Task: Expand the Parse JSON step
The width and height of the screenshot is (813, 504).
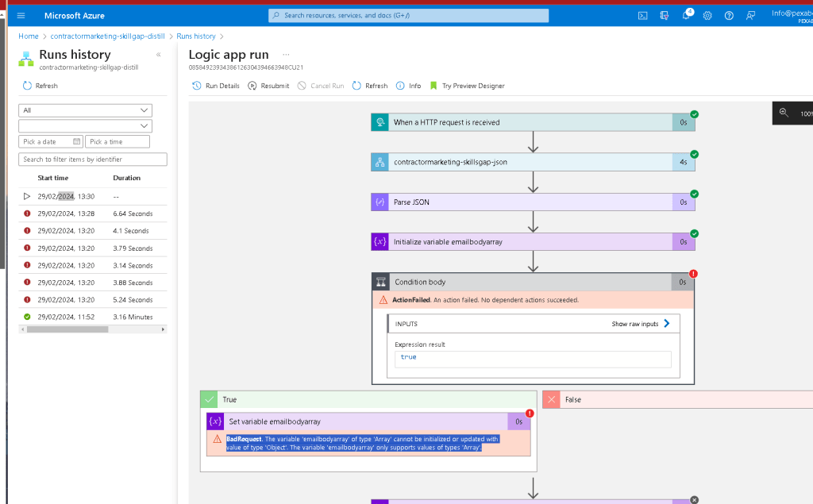Action: (533, 202)
